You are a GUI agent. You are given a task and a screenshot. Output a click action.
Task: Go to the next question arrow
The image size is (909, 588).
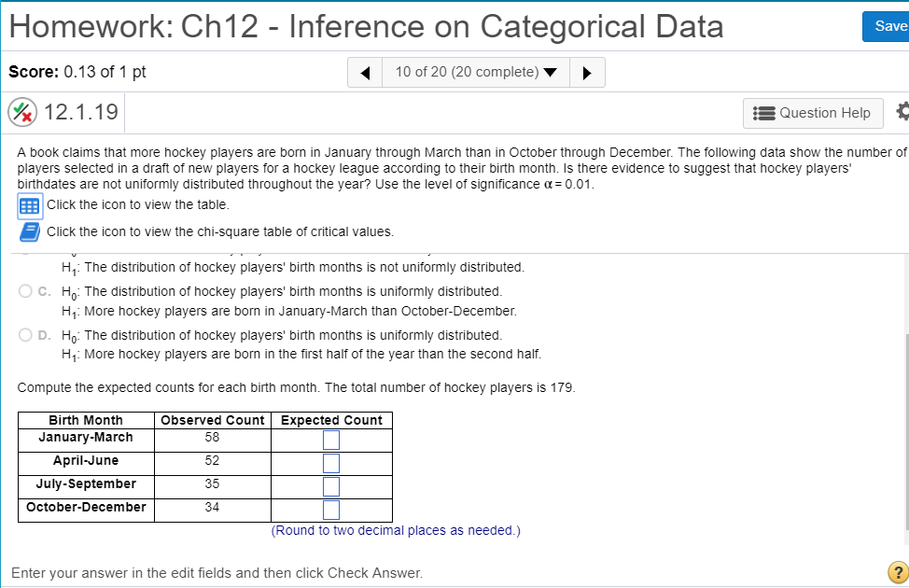(x=588, y=72)
